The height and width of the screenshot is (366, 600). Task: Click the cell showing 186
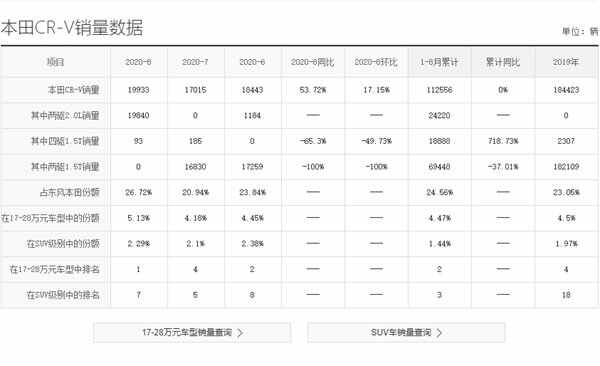click(x=195, y=141)
